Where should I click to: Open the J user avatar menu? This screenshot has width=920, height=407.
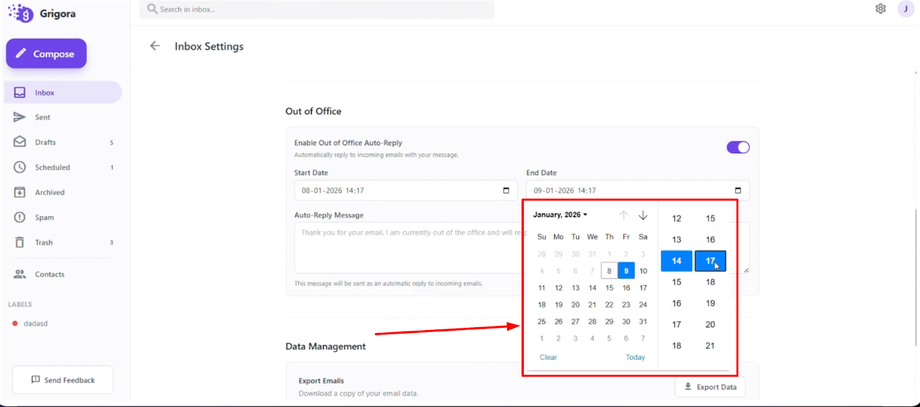906,9
